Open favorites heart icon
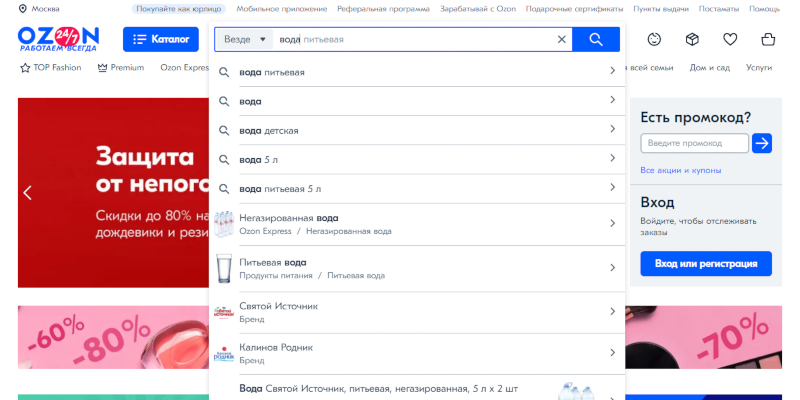 tap(730, 40)
